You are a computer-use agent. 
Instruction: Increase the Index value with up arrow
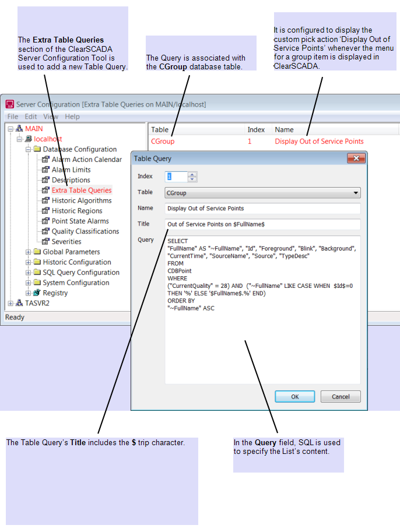point(192,174)
